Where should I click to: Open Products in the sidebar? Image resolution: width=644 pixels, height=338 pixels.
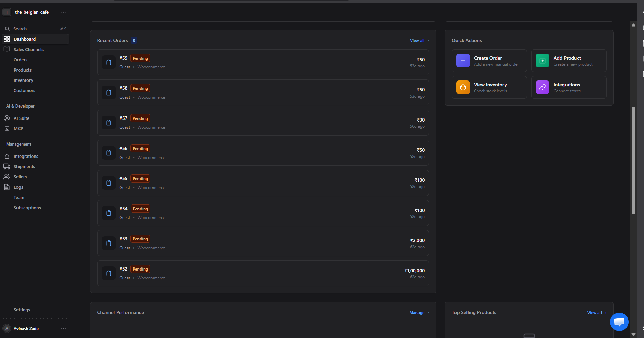click(x=23, y=70)
